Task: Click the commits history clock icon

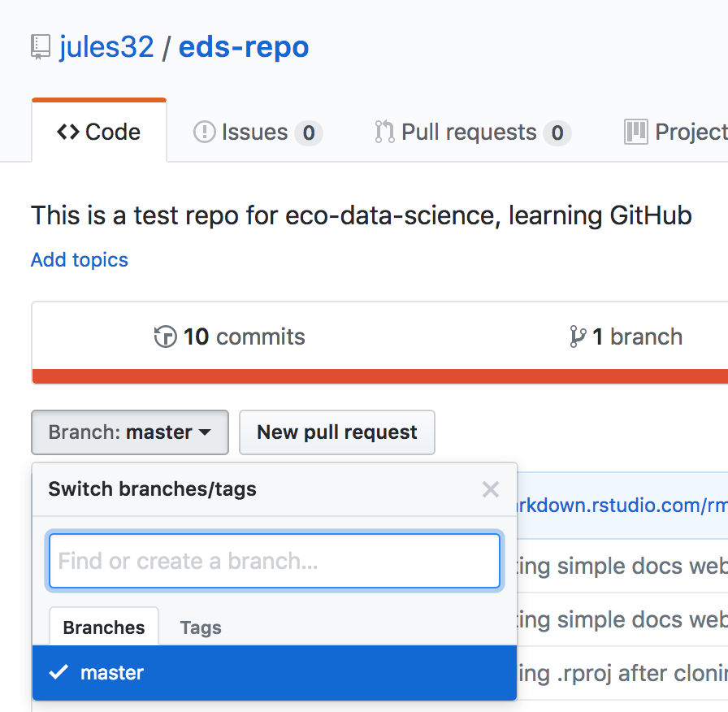Action: [165, 336]
